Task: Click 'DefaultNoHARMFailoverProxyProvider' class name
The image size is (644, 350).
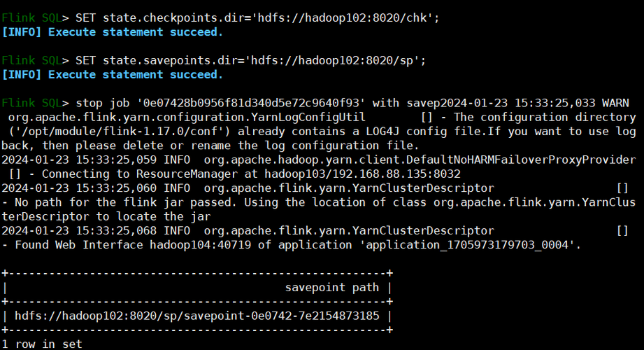Action: [x=521, y=160]
